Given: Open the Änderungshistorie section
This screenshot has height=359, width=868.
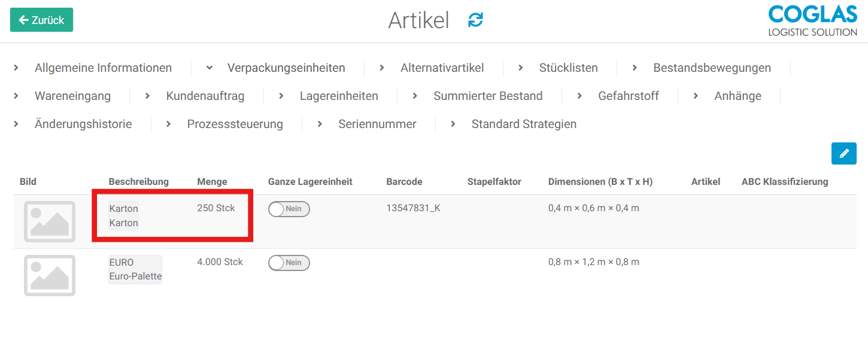Looking at the screenshot, I should 83,124.
